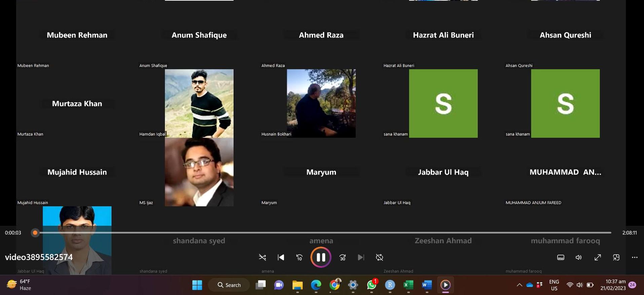Click the Maryum name tile
Screen dimensions: 644x295
321,172
